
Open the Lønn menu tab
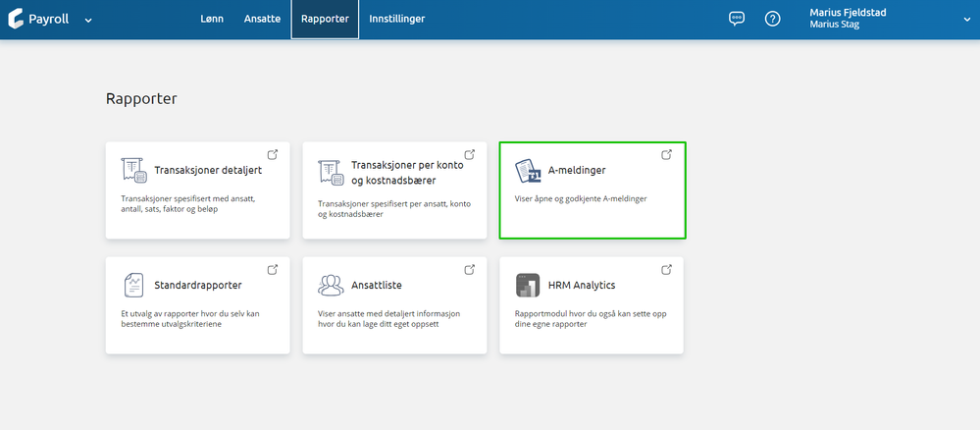pyautogui.click(x=212, y=19)
